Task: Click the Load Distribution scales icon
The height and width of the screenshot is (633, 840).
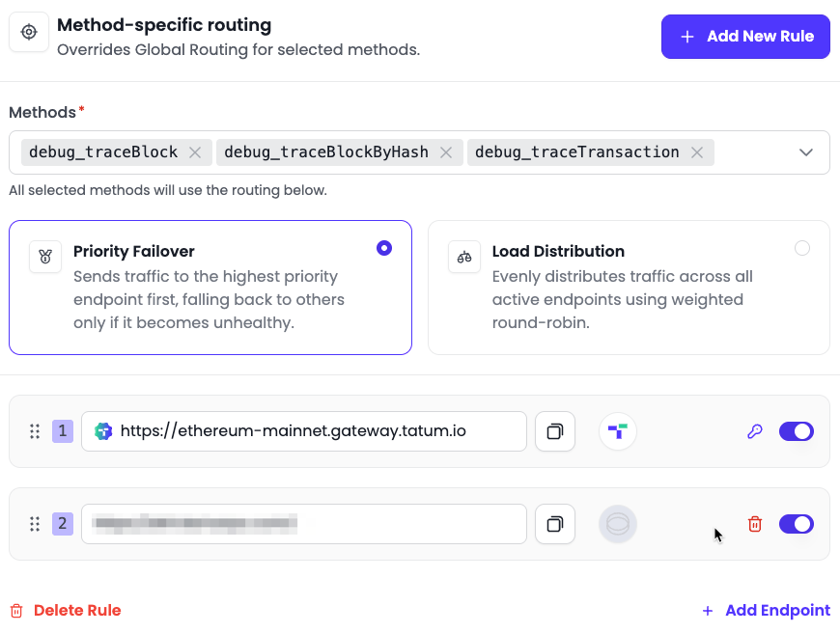Action: pos(464,257)
